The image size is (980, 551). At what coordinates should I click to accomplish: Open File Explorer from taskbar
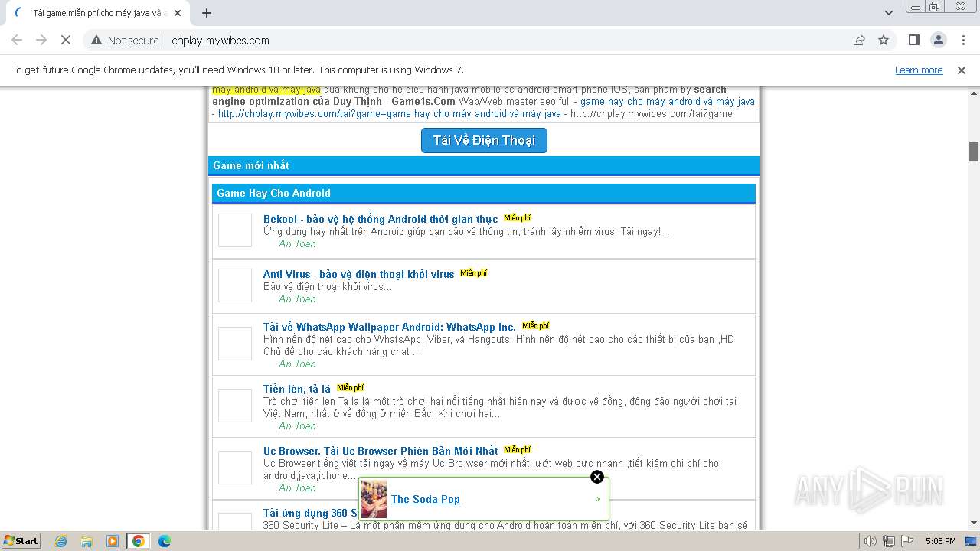[x=87, y=541]
